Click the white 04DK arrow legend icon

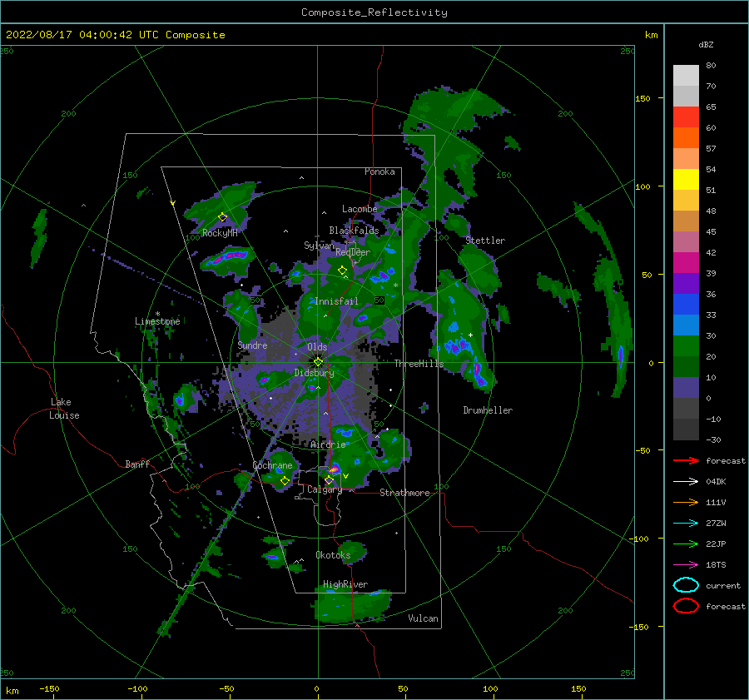[x=686, y=481]
